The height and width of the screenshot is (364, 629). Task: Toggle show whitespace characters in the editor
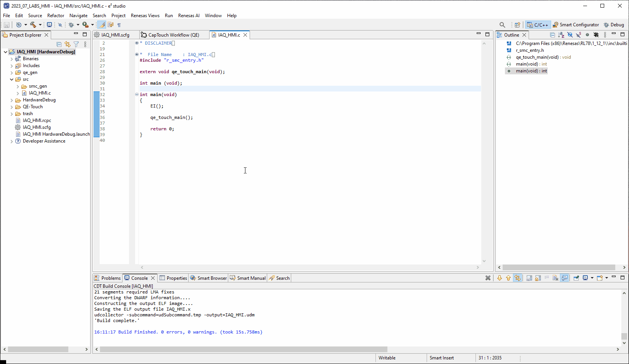(x=119, y=25)
